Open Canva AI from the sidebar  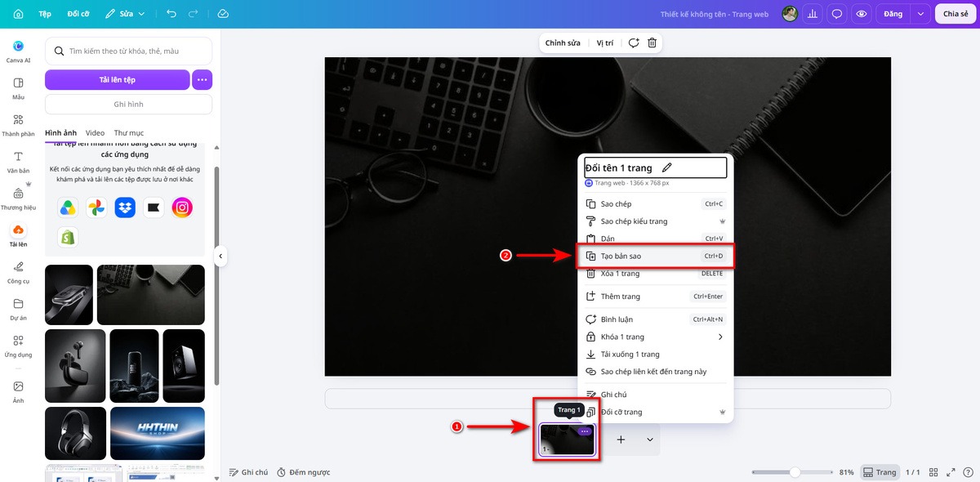(x=18, y=51)
